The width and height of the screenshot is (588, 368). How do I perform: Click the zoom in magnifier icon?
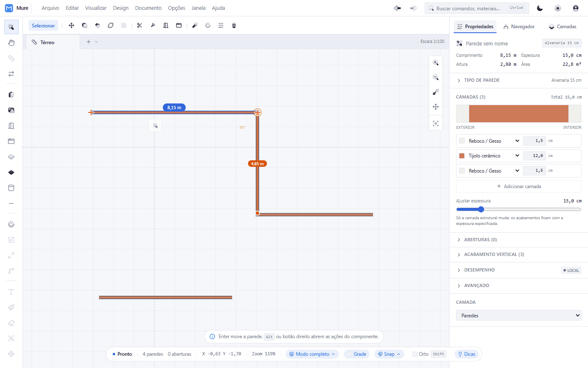[x=436, y=63]
